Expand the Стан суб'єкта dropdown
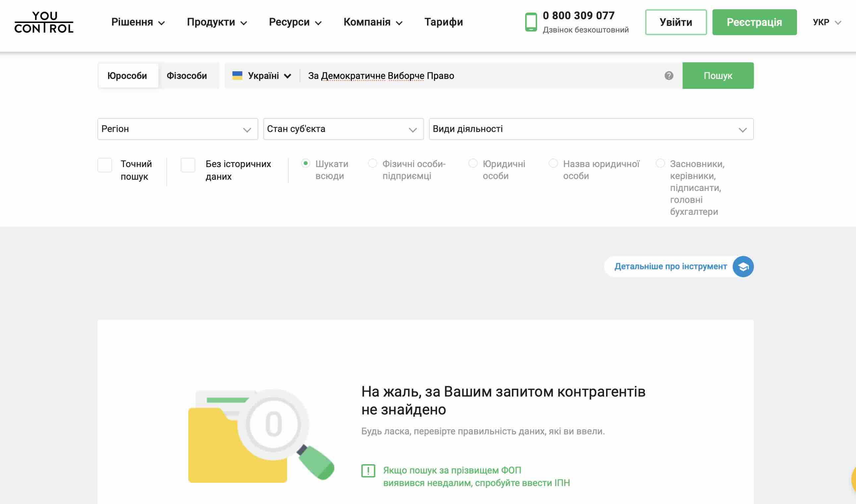 [343, 129]
